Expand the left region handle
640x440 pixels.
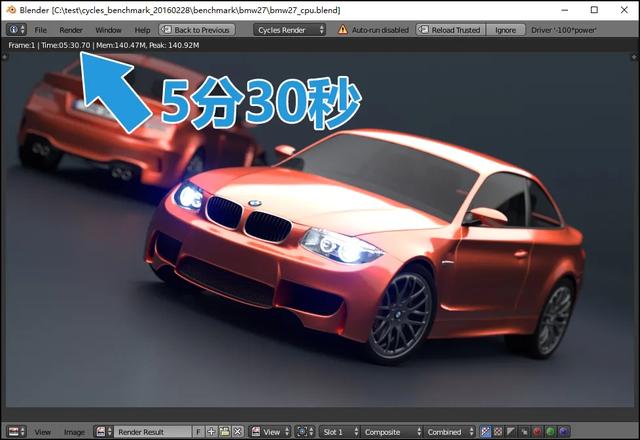(x=4, y=57)
